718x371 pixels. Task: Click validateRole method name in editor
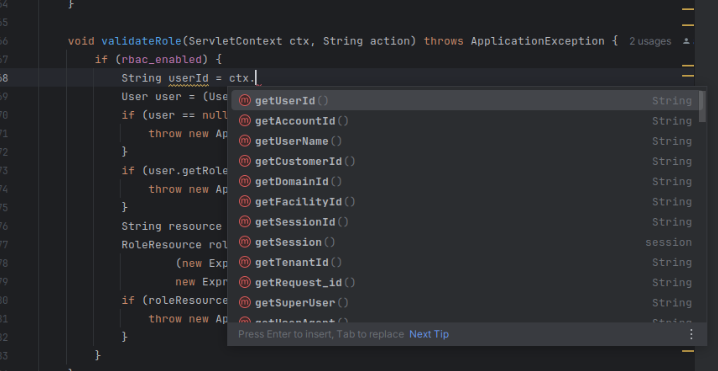click(x=141, y=41)
